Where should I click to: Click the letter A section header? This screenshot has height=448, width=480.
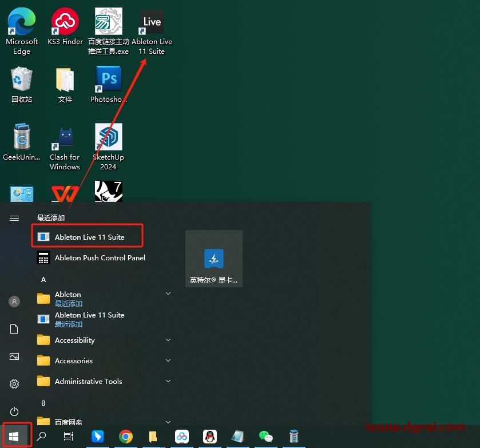pyautogui.click(x=43, y=280)
